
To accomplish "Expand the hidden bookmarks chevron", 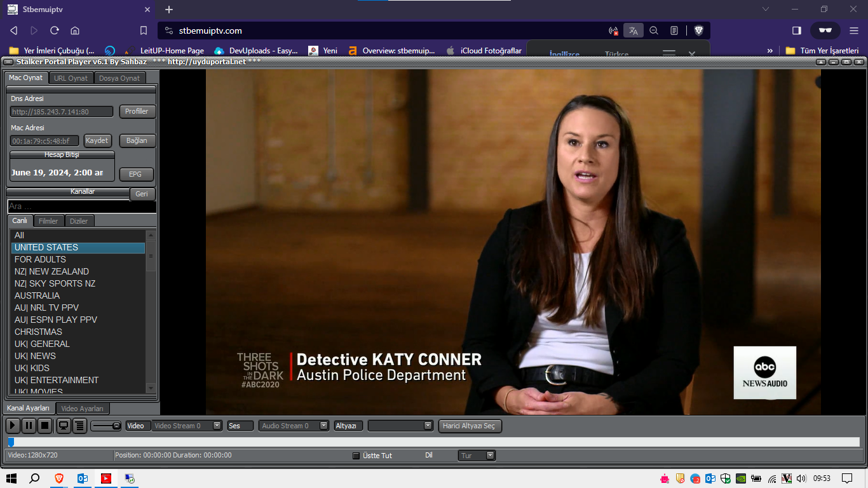I will pyautogui.click(x=770, y=51).
